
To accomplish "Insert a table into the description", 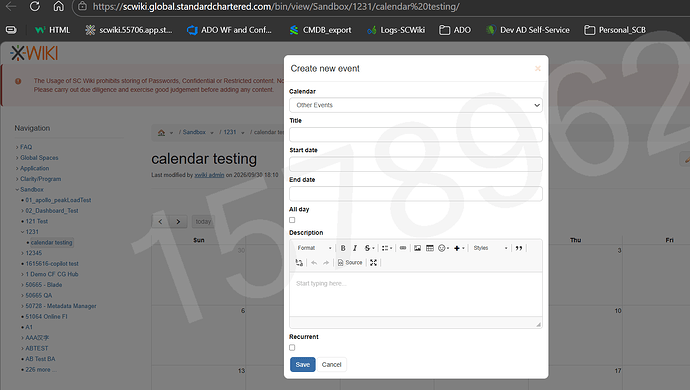I will tap(430, 248).
